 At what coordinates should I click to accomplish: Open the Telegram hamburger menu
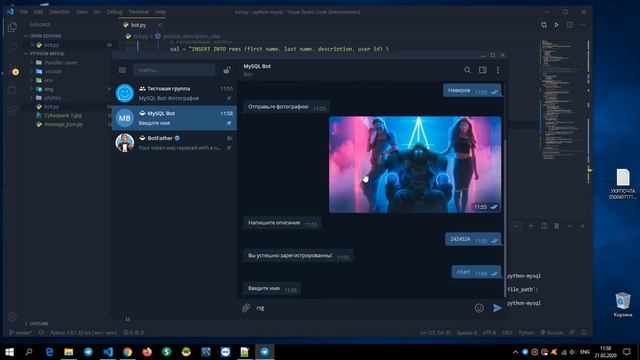122,70
